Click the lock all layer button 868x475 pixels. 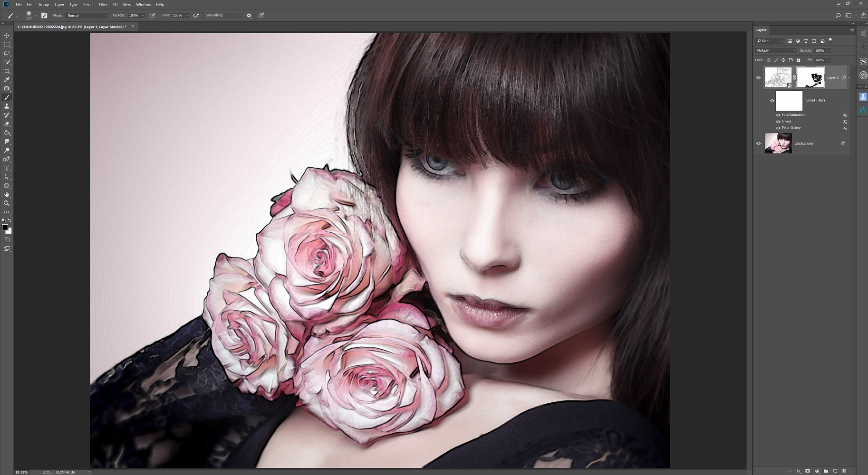(x=799, y=60)
